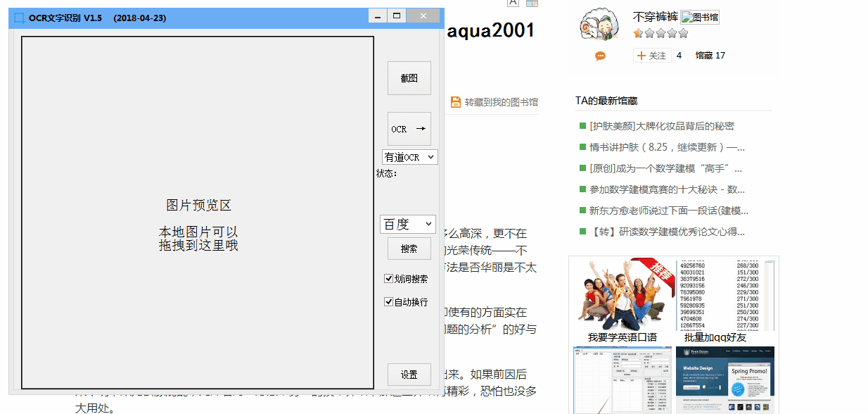The height and width of the screenshot is (414, 868).
Task: Open article 情书讲护肤（8.25，继续更新）
Action: [667, 147]
